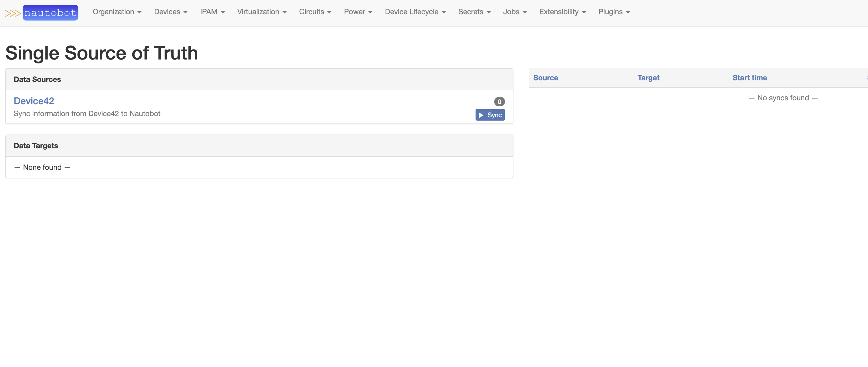Open the Secrets menu
This screenshot has height=367, width=868.
474,12
